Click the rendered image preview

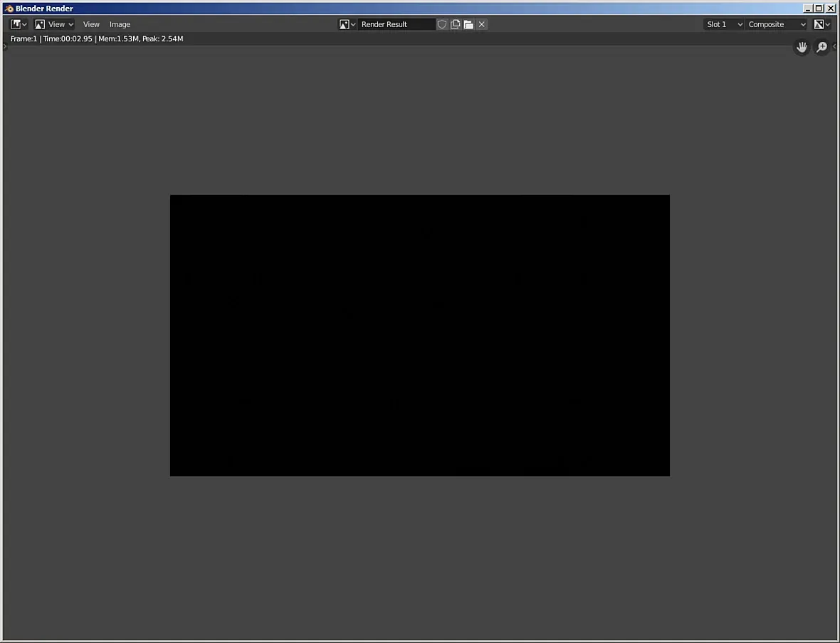point(419,335)
